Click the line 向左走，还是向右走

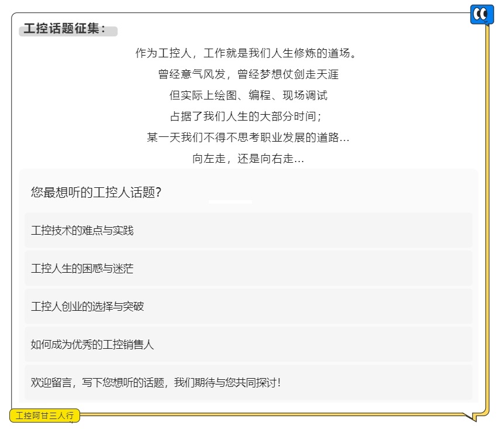pos(248,159)
